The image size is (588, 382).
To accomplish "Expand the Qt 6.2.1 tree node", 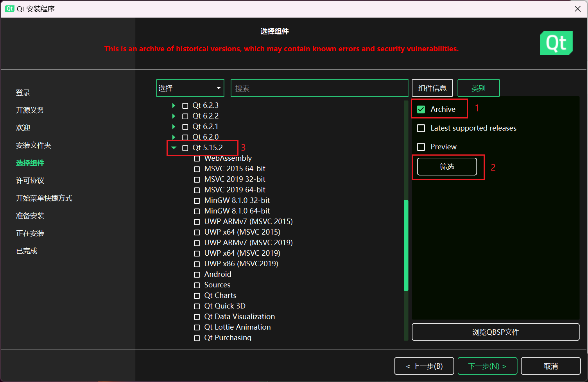I will click(x=174, y=127).
